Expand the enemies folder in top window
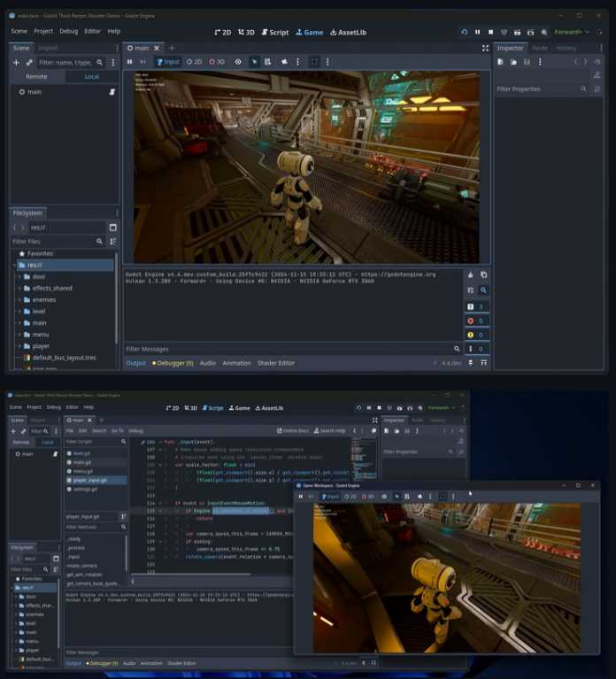616x679 pixels. pos(19,299)
